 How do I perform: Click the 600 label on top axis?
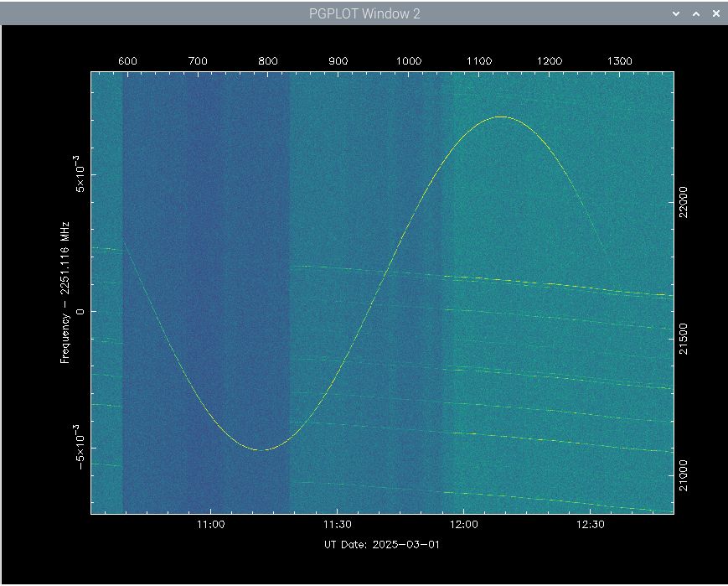(x=127, y=61)
